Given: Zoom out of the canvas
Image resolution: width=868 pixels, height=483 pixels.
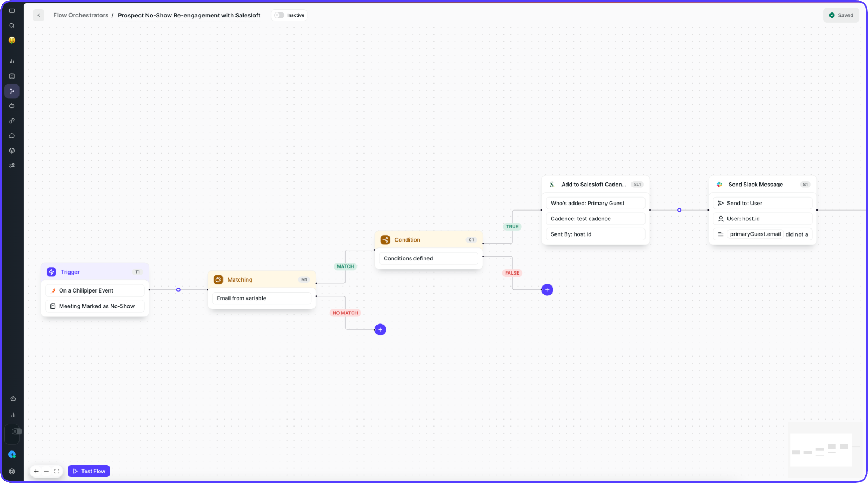Looking at the screenshot, I should pyautogui.click(x=46, y=471).
